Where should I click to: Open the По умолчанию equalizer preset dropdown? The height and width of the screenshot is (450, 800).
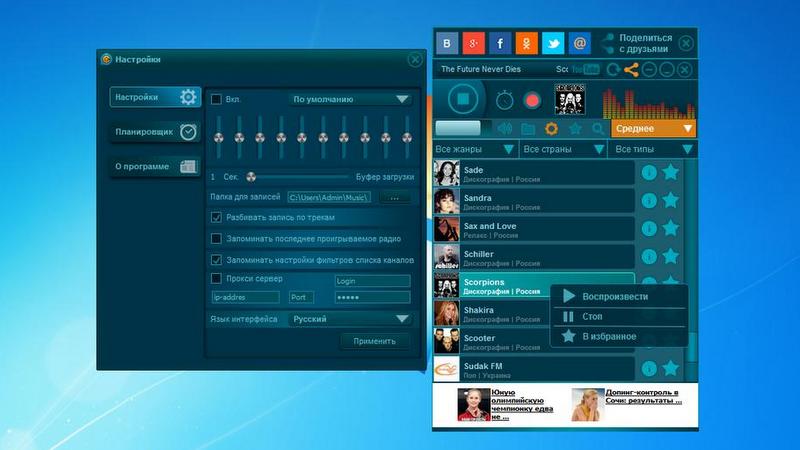pos(349,99)
